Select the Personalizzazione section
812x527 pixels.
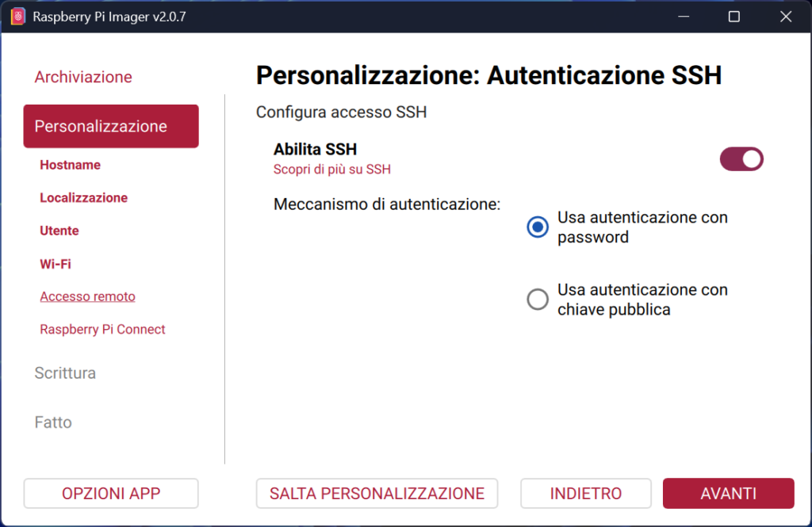coord(110,126)
